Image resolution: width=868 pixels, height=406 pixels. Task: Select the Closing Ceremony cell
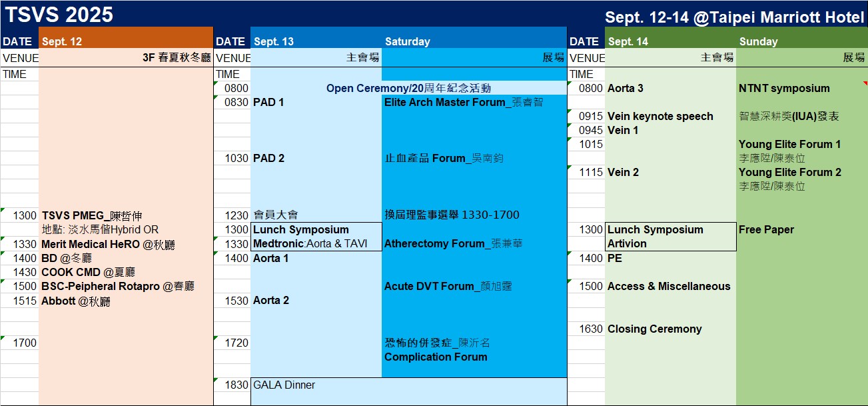coord(654,329)
